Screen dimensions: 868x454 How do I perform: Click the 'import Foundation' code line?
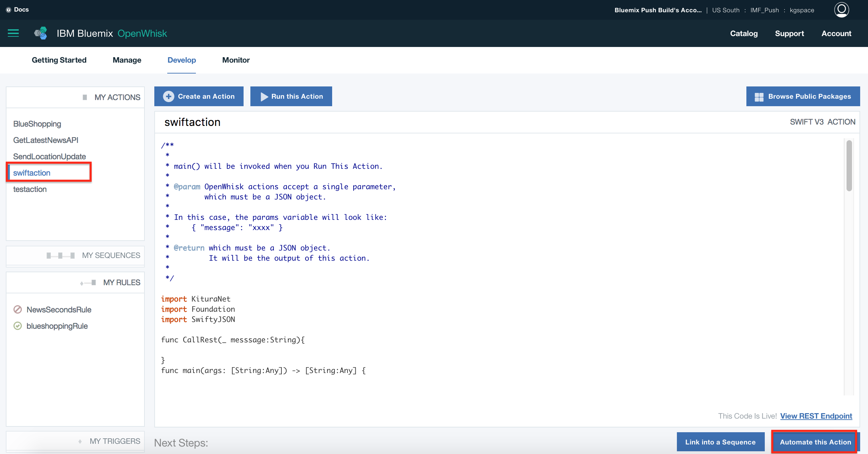(198, 309)
